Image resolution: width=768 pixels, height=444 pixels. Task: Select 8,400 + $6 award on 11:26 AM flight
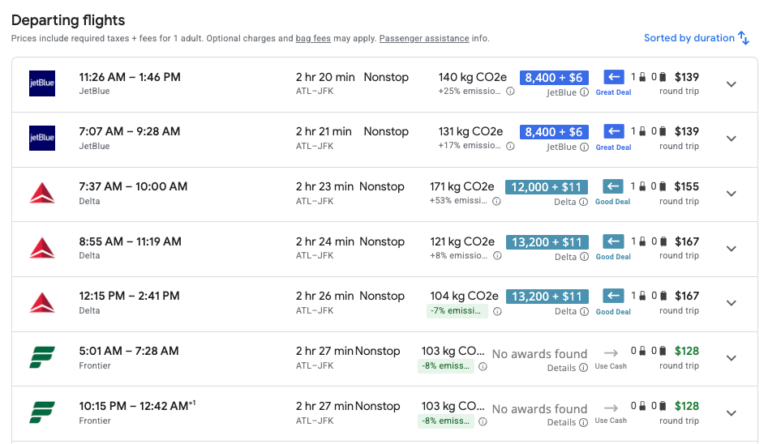pyautogui.click(x=554, y=77)
